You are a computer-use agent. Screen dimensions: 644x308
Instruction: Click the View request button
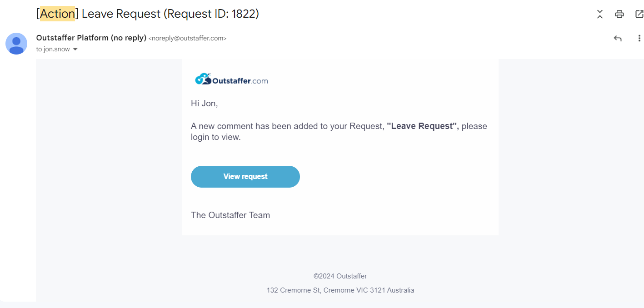coord(245,177)
